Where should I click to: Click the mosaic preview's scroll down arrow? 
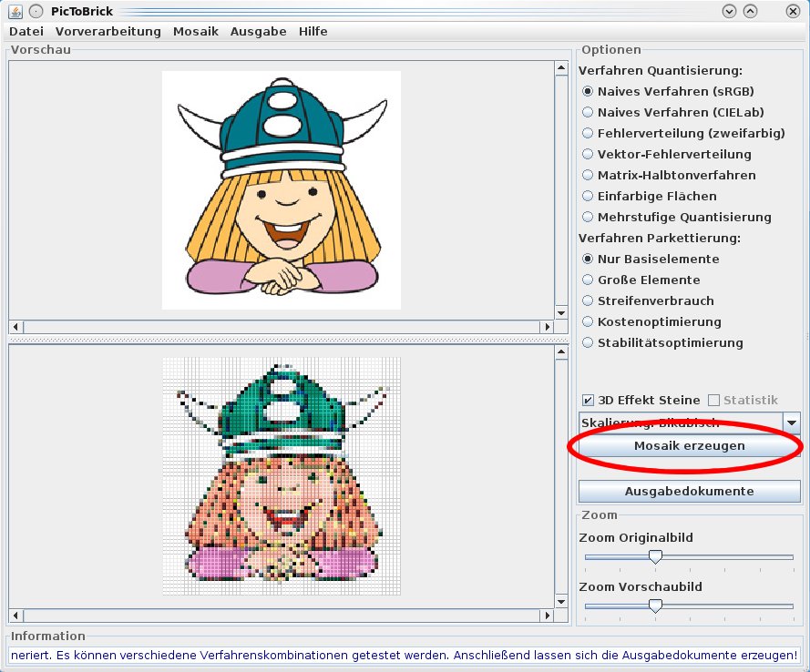pos(561,602)
